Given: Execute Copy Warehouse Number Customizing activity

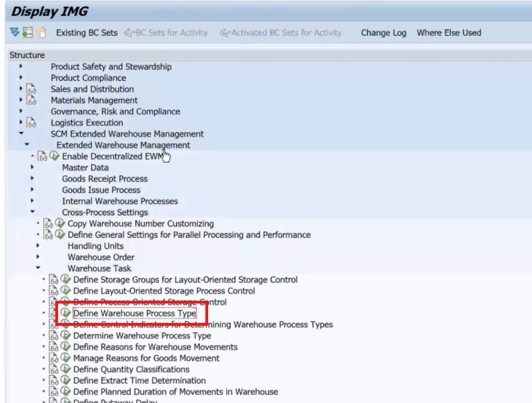Looking at the screenshot, I should click(60, 223).
